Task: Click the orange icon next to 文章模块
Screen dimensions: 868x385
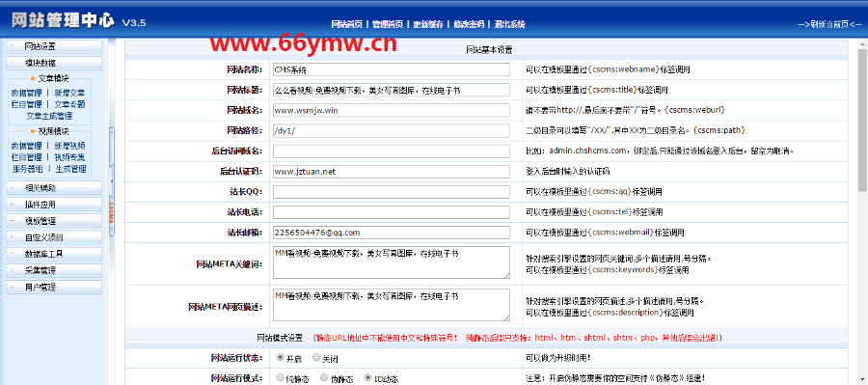Action: tap(33, 79)
